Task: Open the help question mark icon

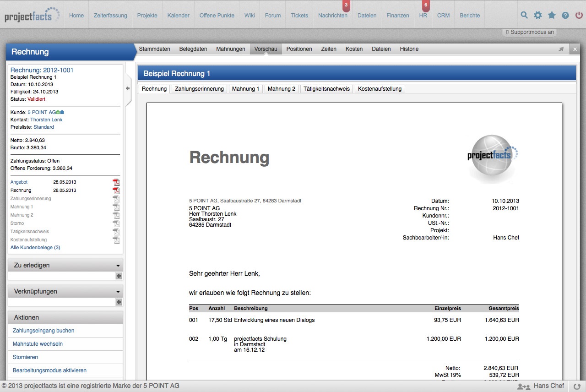Action: coord(565,15)
